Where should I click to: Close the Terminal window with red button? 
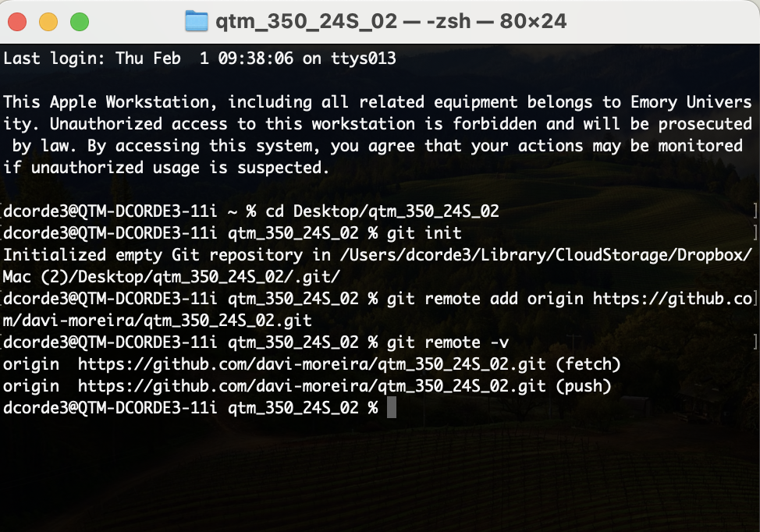17,22
